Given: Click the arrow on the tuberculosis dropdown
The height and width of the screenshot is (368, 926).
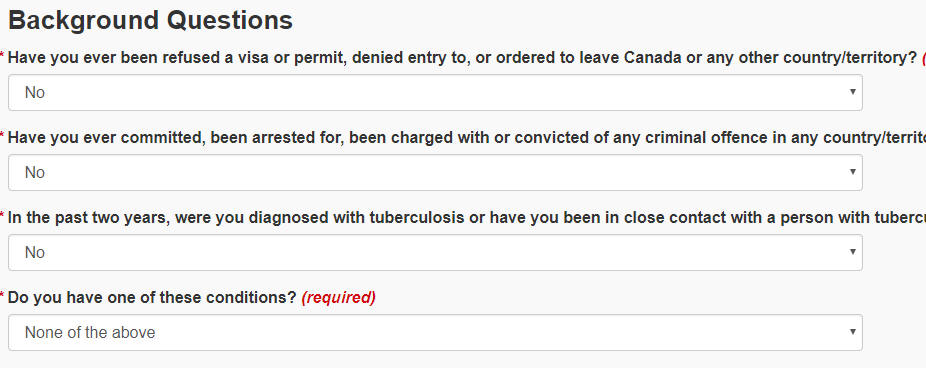Looking at the screenshot, I should pos(853,252).
